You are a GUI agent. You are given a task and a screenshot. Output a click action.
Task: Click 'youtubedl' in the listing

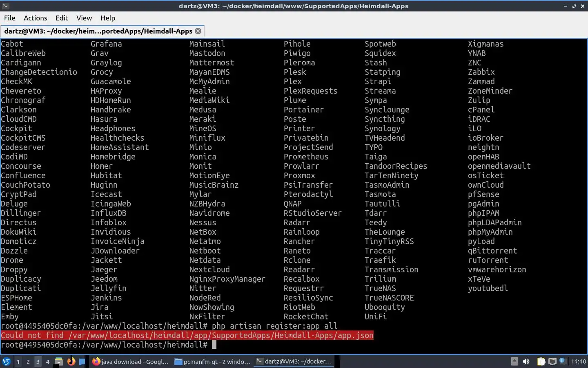pos(488,288)
